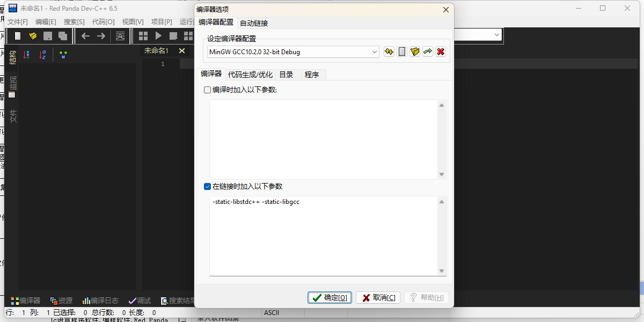The width and height of the screenshot is (644, 322).
Task: Click the Compile grid toolbar icon
Action: (143, 36)
